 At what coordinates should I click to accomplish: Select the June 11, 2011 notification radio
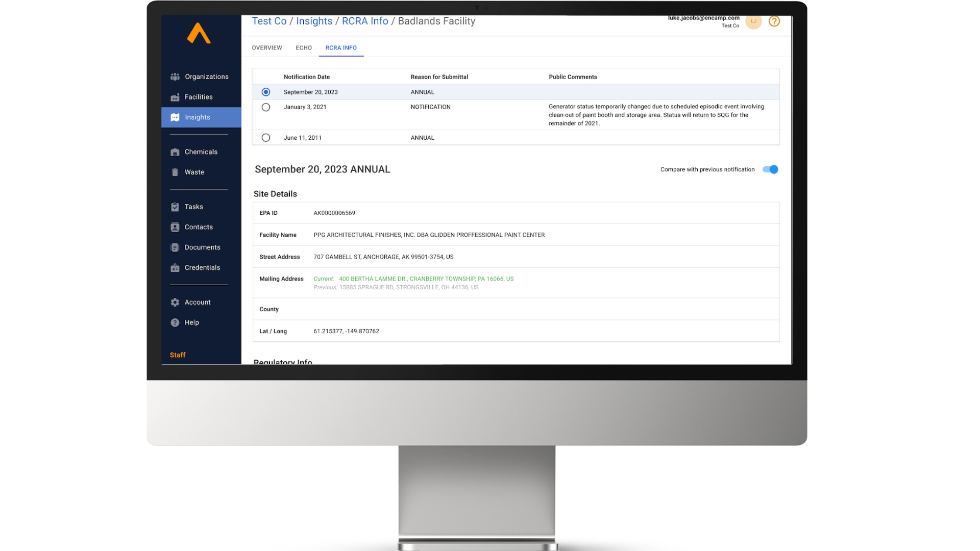click(266, 138)
